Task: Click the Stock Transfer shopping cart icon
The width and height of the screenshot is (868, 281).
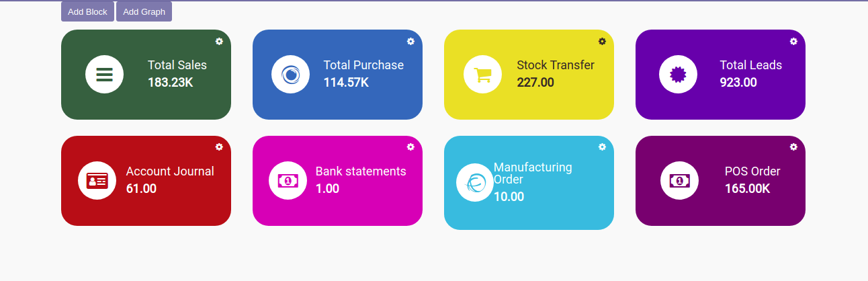Action: (482, 74)
